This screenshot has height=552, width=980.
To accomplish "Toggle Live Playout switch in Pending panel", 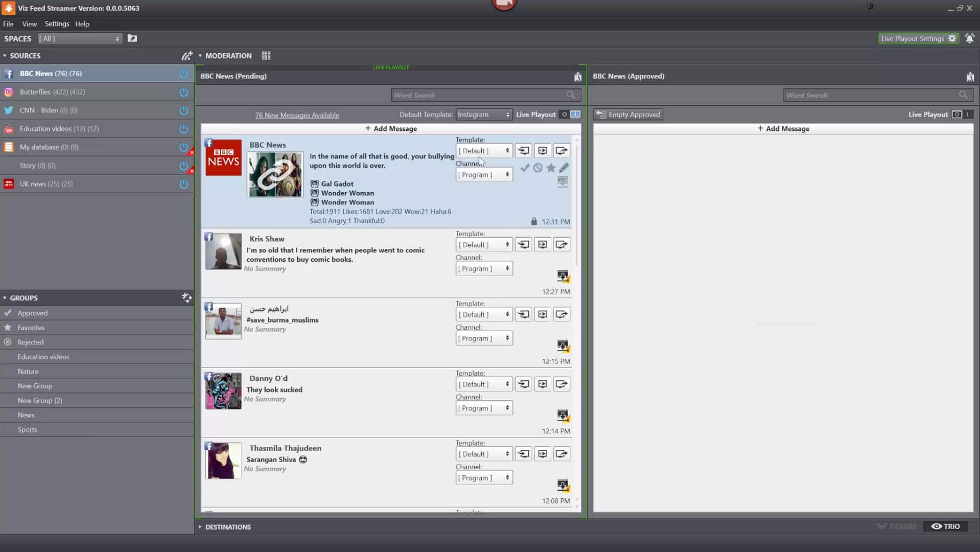I will 570,114.
